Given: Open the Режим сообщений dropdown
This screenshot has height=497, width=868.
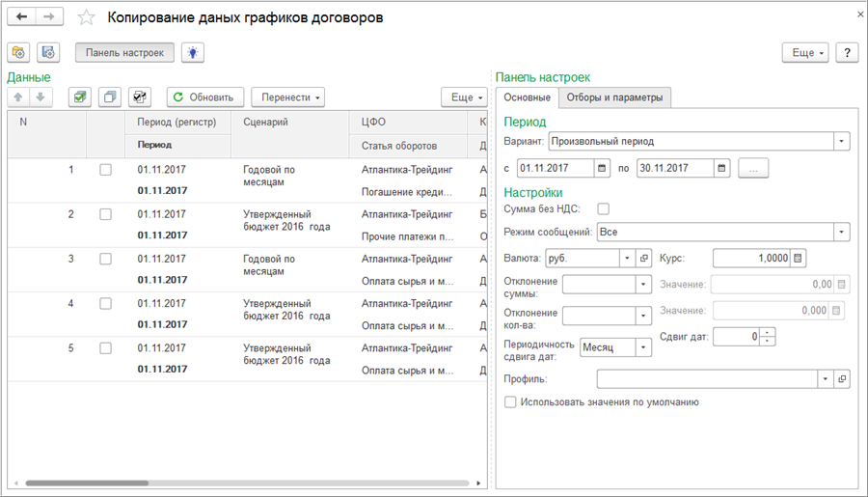Looking at the screenshot, I should click(842, 232).
